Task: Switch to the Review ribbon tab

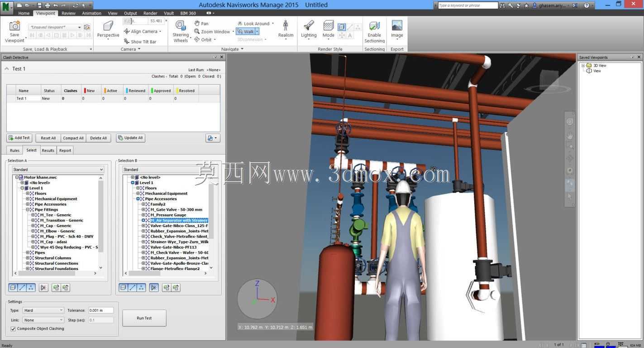Action: pos(68,13)
